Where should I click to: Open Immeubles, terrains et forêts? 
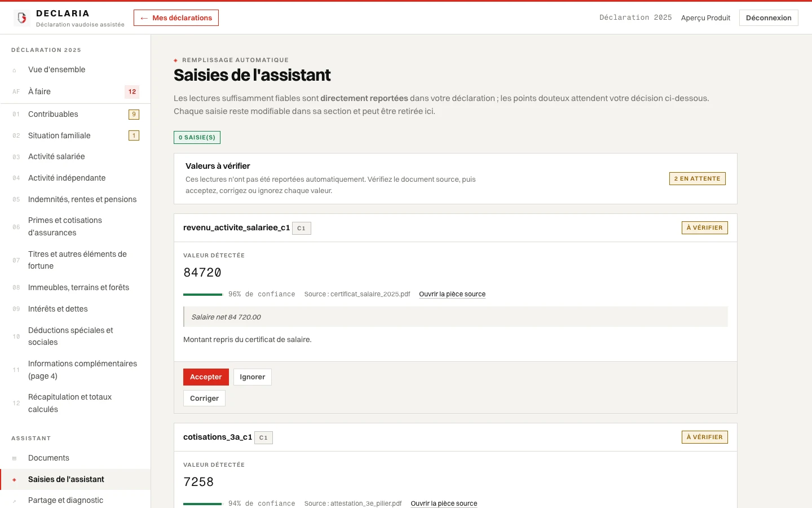pyautogui.click(x=76, y=287)
